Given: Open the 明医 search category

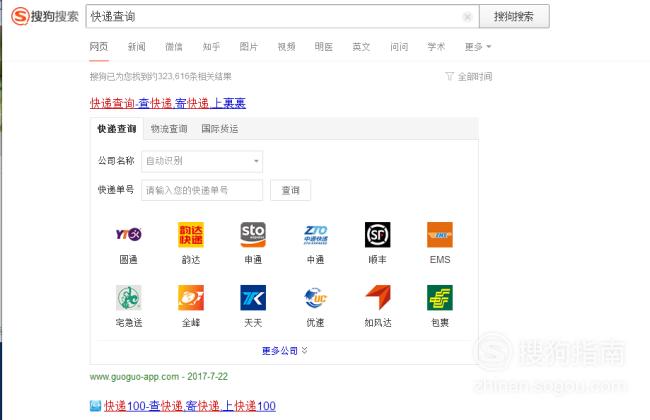Looking at the screenshot, I should click(324, 46).
